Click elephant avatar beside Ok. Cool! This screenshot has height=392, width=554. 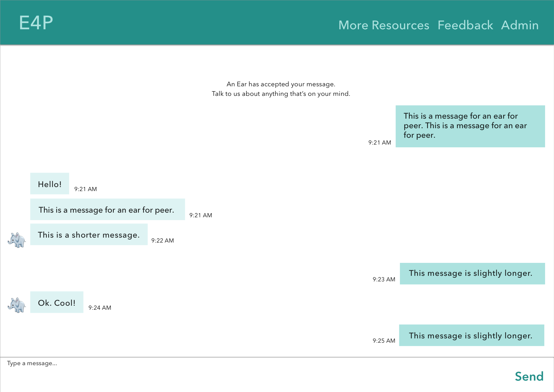[17, 305]
